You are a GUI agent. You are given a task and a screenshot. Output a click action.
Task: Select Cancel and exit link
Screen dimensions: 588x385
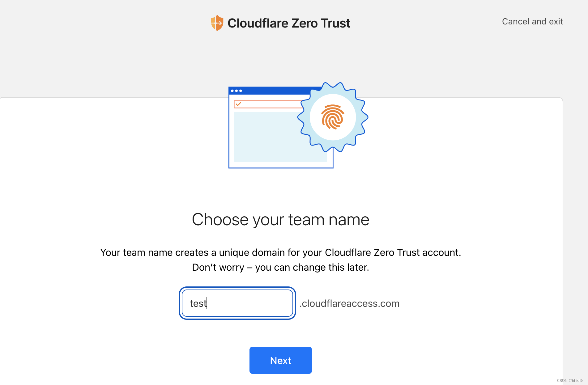coord(532,21)
